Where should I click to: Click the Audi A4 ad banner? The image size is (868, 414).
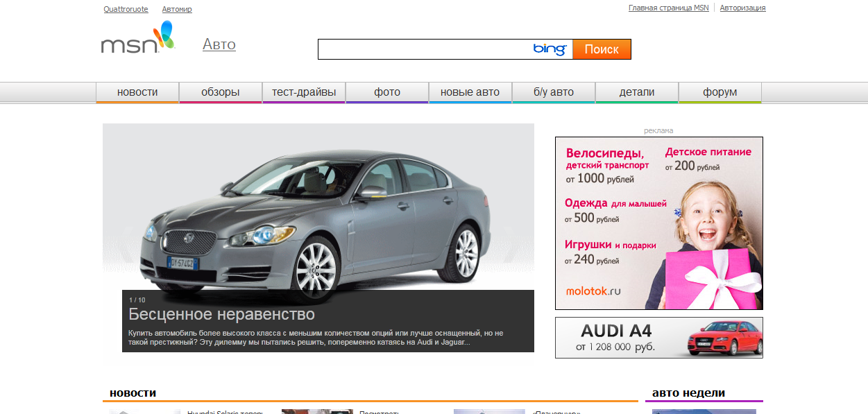pyautogui.click(x=658, y=338)
